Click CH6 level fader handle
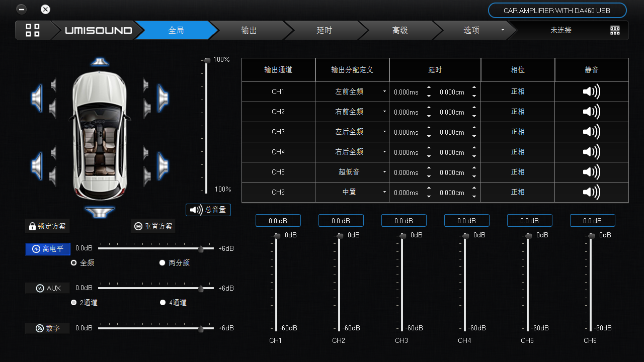 (592, 236)
